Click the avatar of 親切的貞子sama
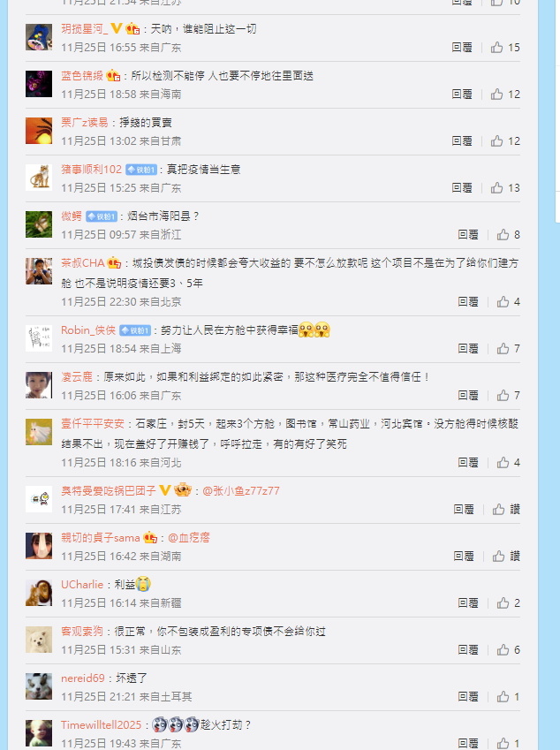This screenshot has width=560, height=750. (x=39, y=546)
